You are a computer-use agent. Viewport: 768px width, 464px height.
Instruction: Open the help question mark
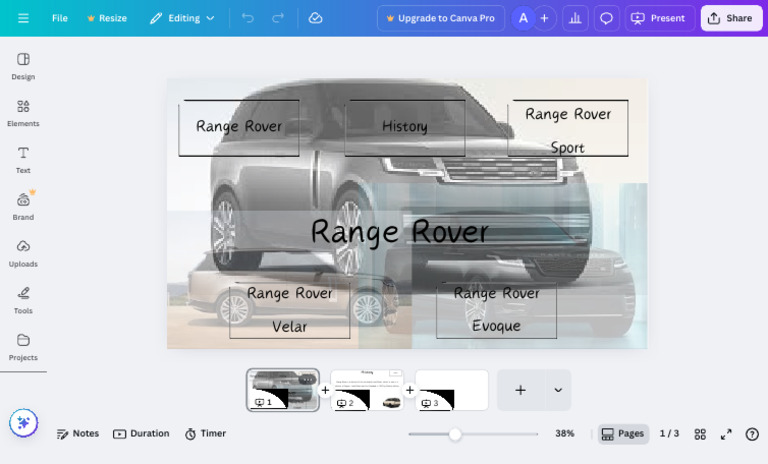pos(752,434)
